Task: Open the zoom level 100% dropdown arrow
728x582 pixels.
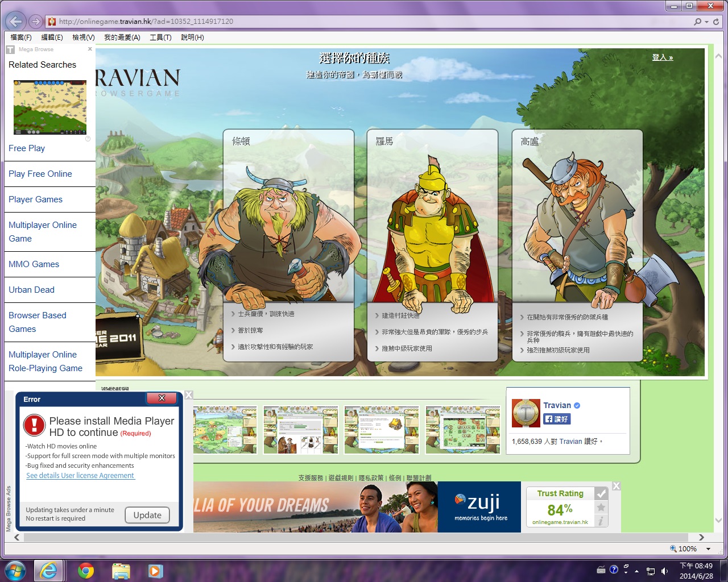Action: coord(709,549)
